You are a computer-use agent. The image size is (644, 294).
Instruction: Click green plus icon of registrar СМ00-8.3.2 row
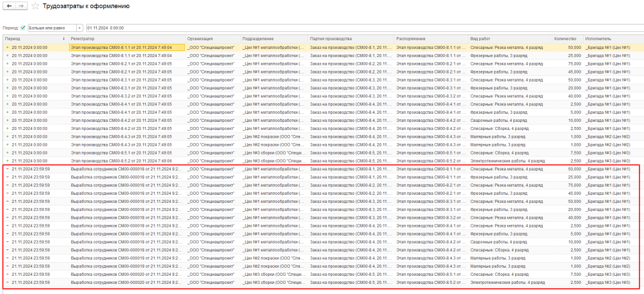7,96
